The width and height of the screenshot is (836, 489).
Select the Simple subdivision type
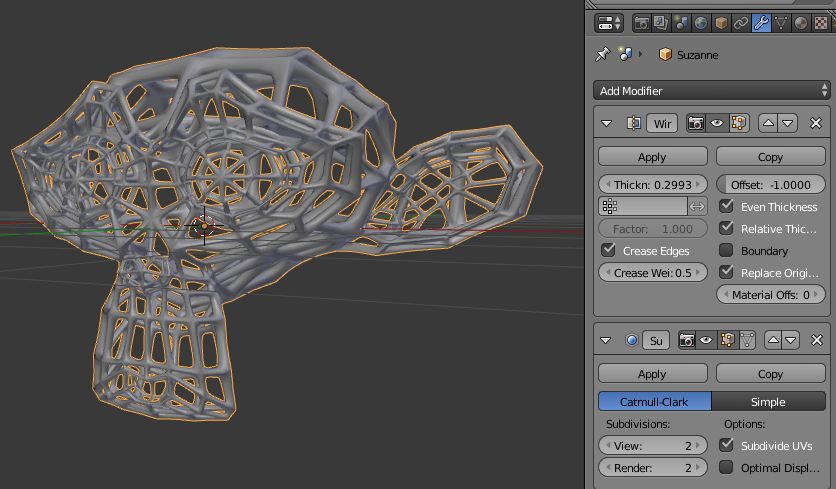768,402
